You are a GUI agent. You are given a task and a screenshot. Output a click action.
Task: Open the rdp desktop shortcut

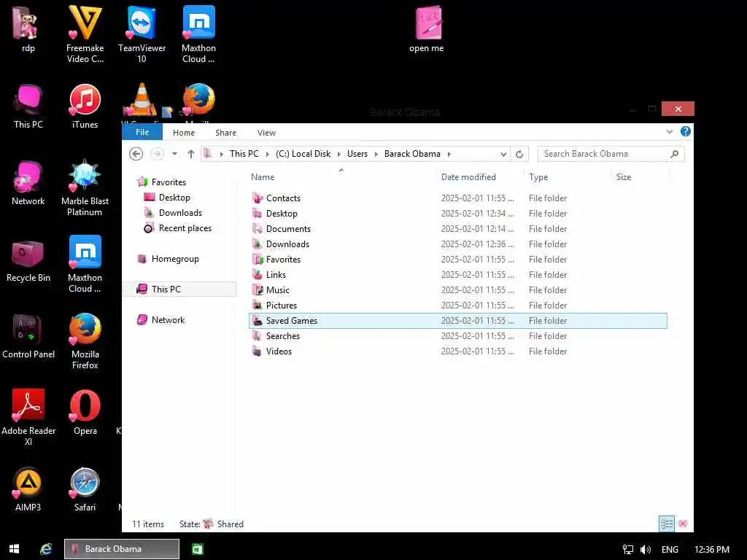[28, 29]
